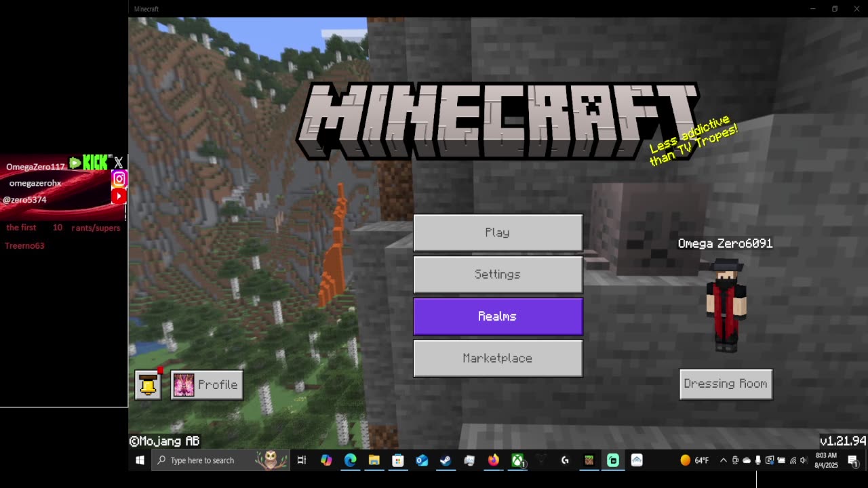The image size is (868, 488).
Task: Show hidden system tray icons
Action: (724, 460)
